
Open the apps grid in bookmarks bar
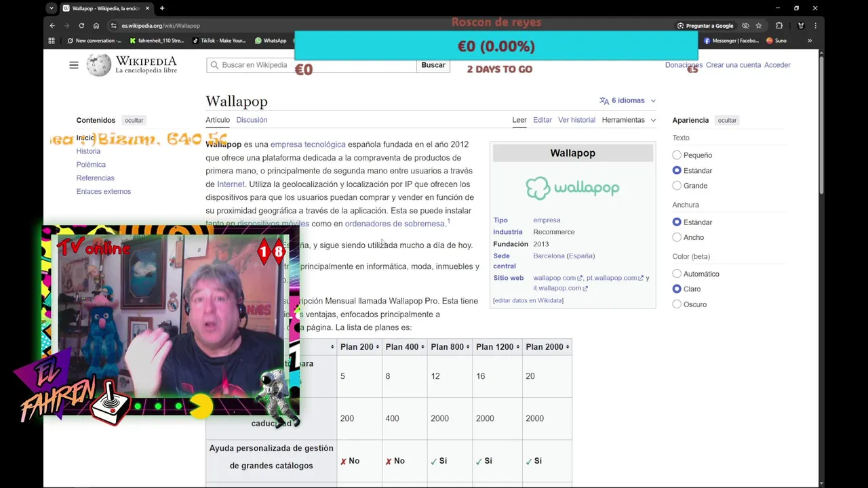pyautogui.click(x=52, y=41)
